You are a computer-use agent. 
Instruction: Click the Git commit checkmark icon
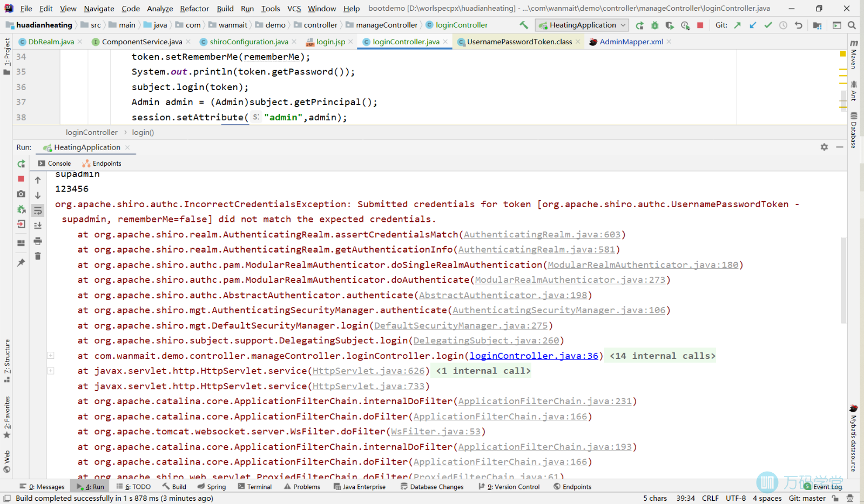(768, 25)
